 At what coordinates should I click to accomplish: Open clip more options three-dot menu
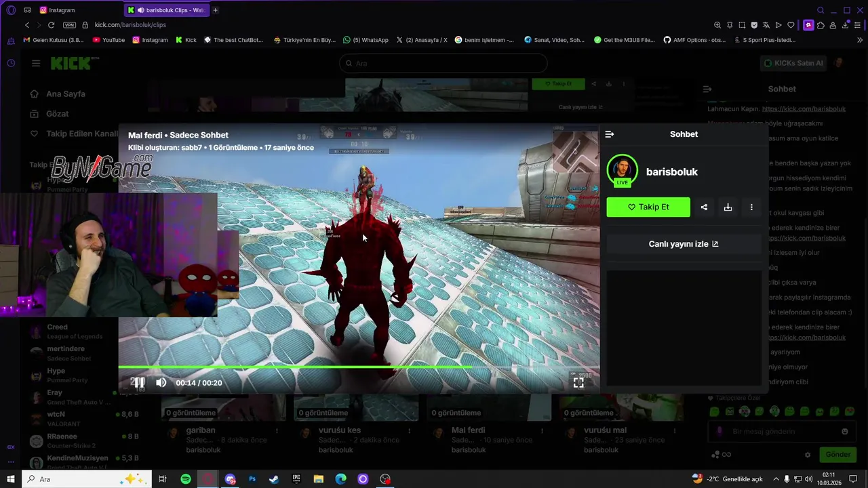(751, 207)
